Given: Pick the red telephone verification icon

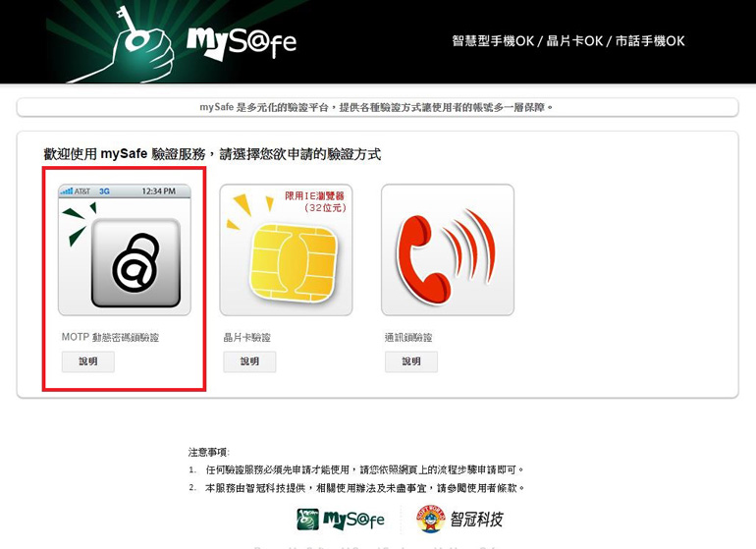Looking at the screenshot, I should 448,249.
